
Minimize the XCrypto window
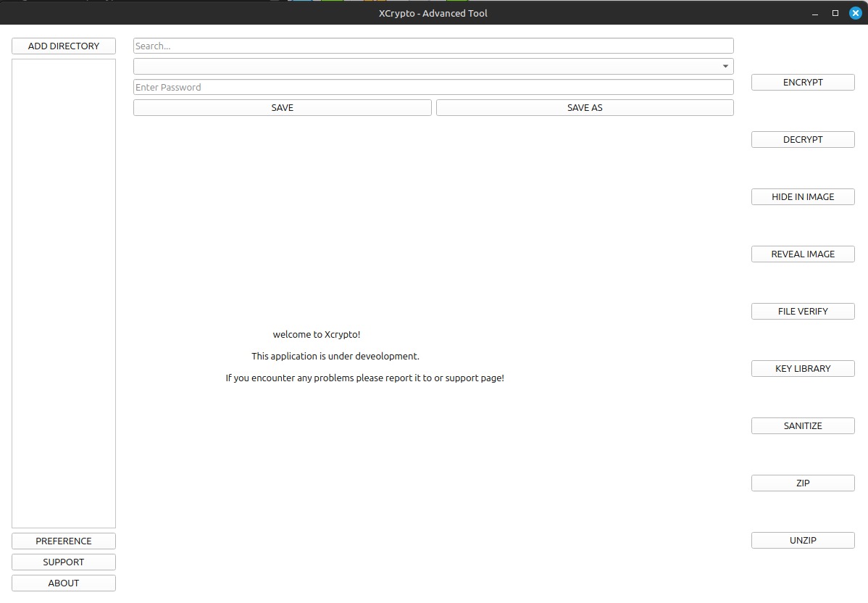pyautogui.click(x=815, y=13)
